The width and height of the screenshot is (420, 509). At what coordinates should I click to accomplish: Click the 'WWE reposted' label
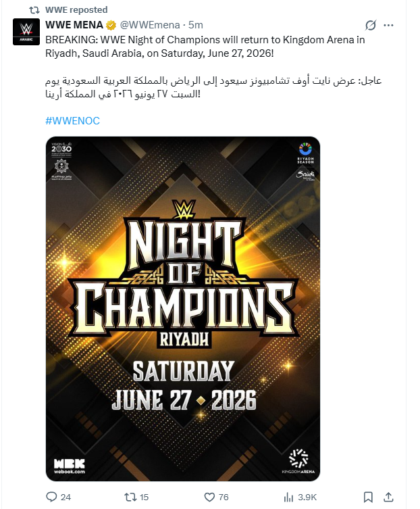point(76,10)
